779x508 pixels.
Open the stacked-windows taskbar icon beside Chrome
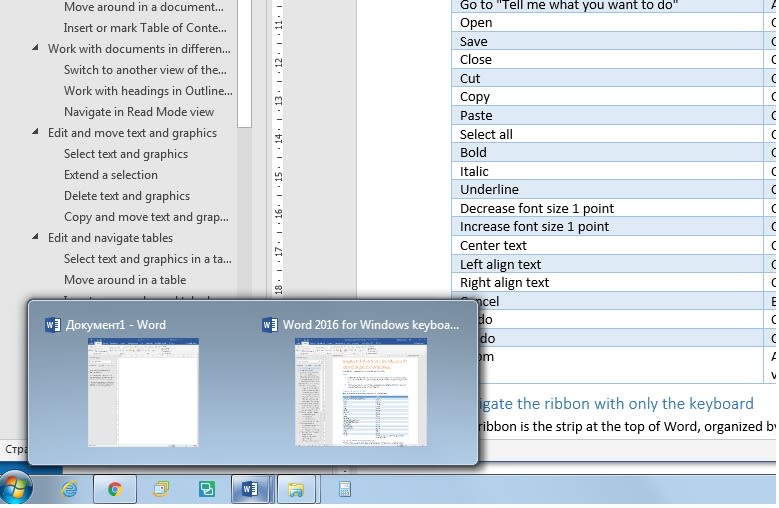(161, 490)
